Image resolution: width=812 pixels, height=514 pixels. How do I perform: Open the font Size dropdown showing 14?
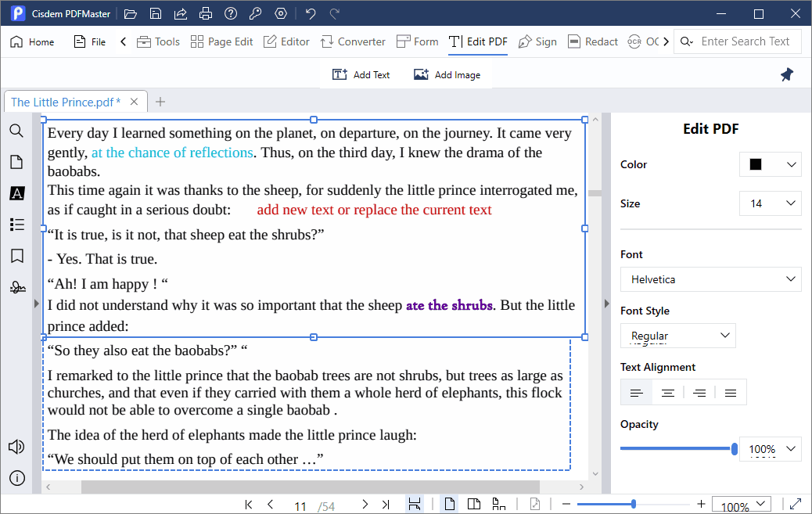[x=770, y=203]
